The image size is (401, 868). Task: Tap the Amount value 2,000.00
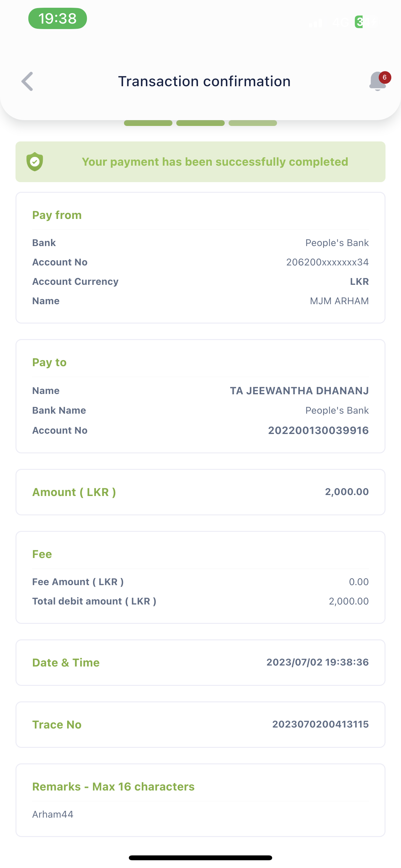(346, 491)
